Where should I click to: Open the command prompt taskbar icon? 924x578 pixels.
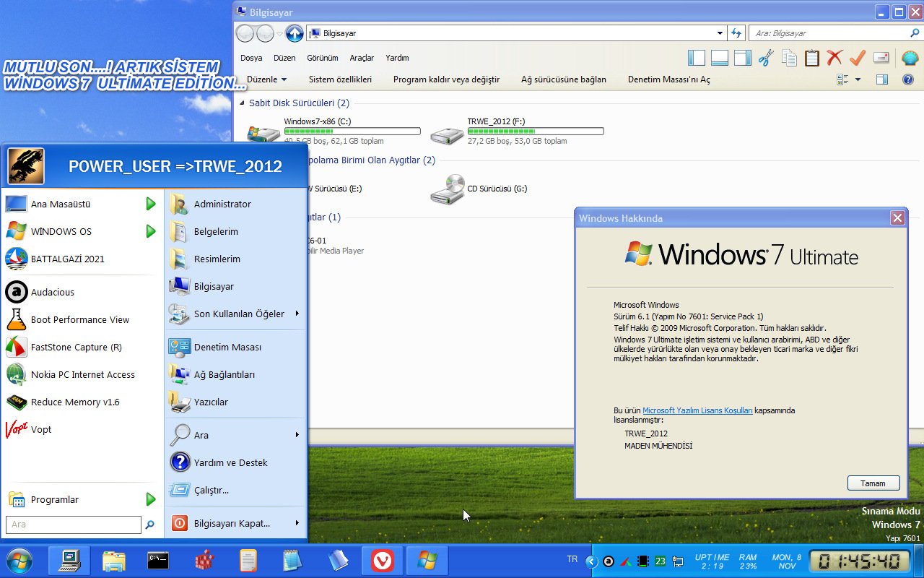click(x=158, y=560)
